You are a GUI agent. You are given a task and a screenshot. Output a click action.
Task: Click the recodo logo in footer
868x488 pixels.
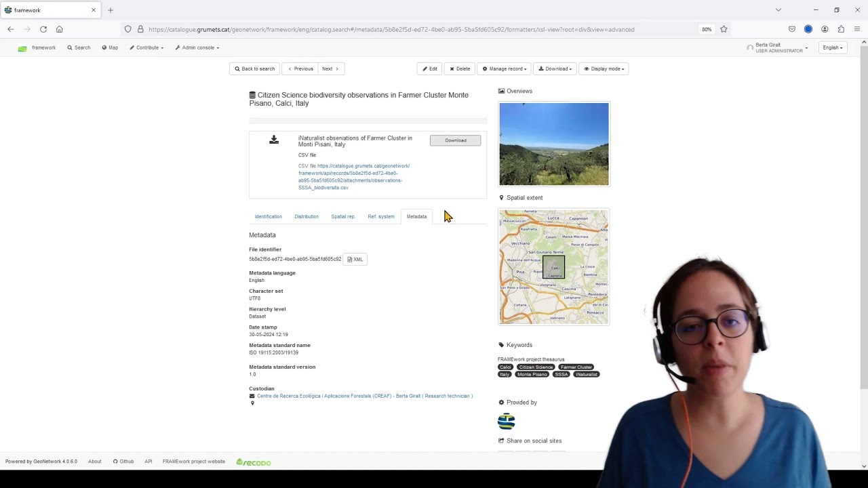coord(254,462)
